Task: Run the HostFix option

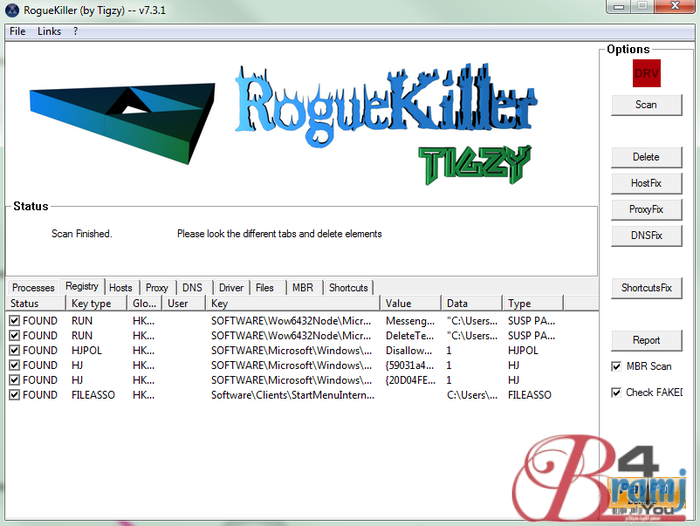Action: (646, 183)
